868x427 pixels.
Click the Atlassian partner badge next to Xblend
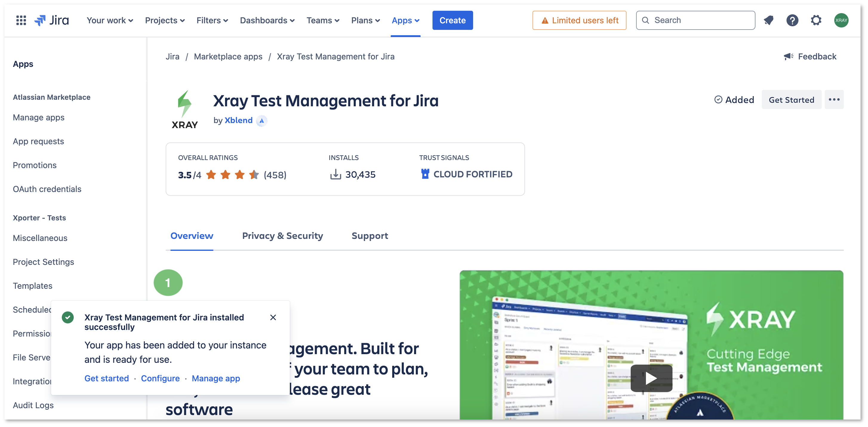(x=261, y=121)
